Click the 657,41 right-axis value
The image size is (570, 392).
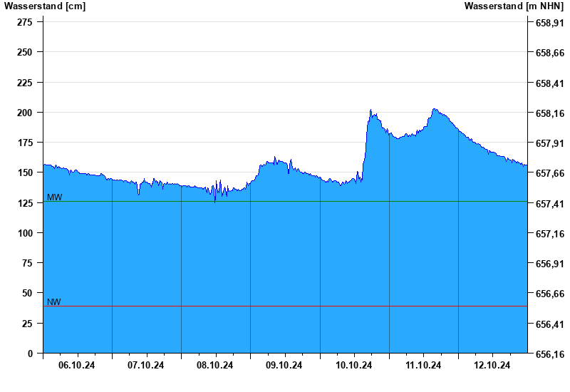(x=550, y=204)
